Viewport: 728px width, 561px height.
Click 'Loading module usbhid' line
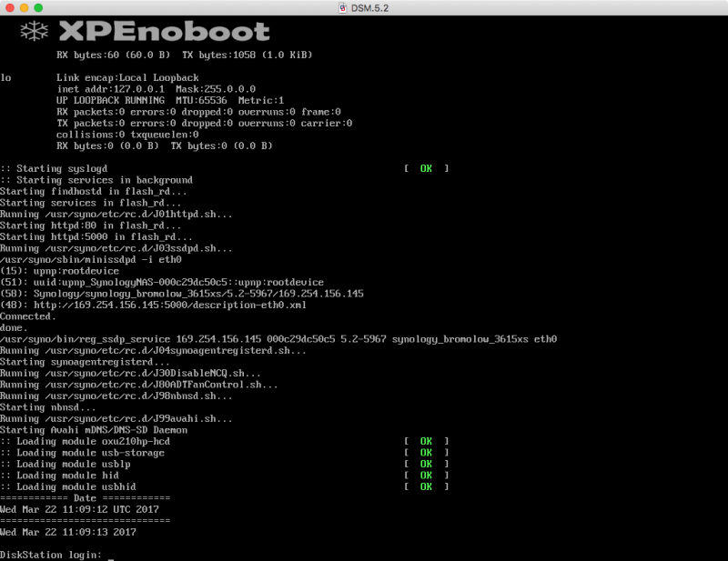[68, 486]
